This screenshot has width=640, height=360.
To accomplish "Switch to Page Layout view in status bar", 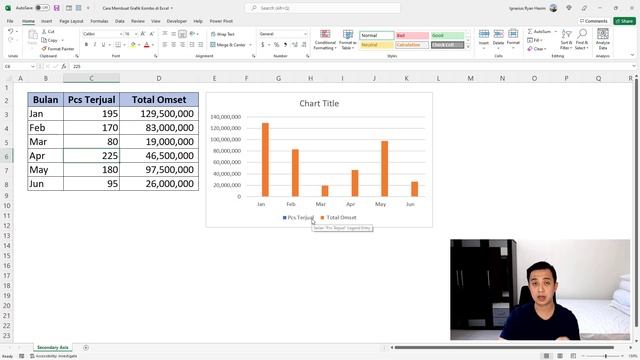I will point(560,356).
